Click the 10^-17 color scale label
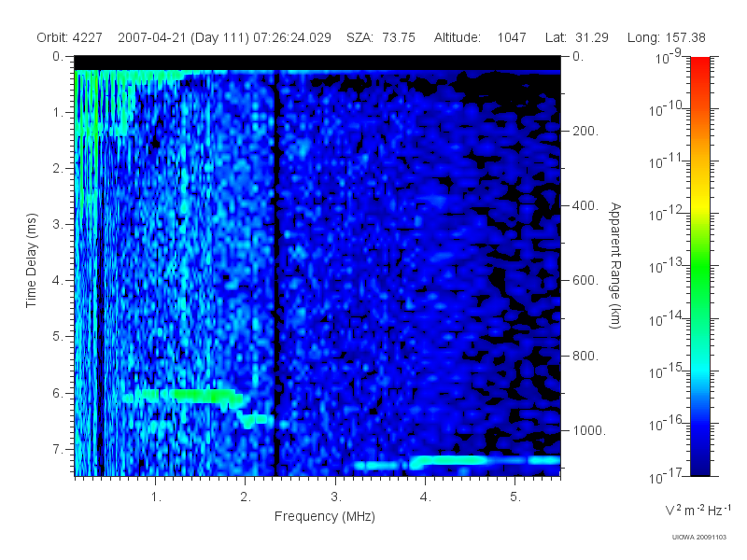747x560 pixels. [666, 476]
